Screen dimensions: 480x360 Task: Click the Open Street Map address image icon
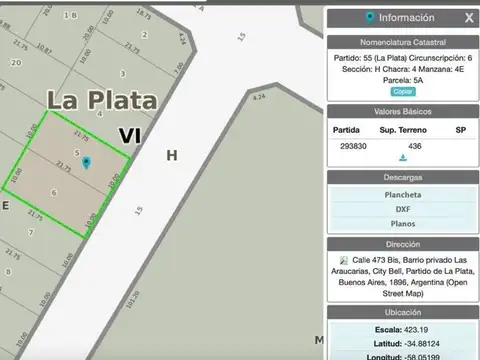pos(344,260)
